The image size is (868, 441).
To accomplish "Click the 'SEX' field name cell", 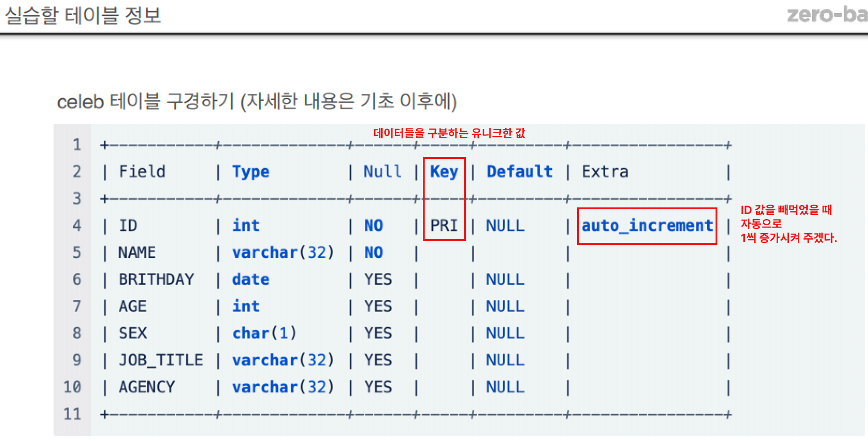I will (x=133, y=334).
